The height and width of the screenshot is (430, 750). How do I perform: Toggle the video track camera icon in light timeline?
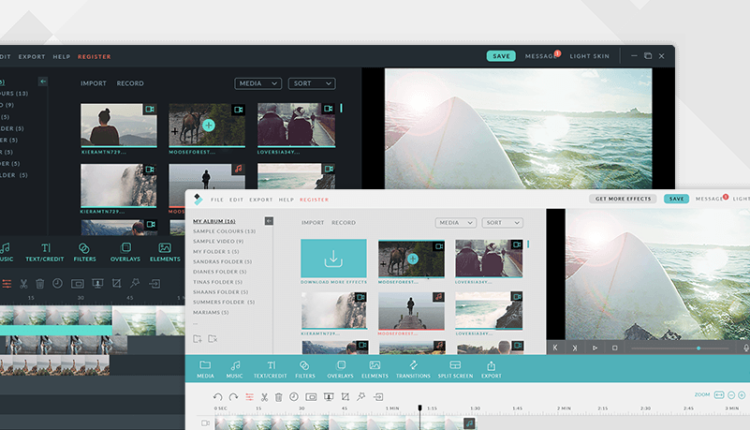tap(205, 423)
